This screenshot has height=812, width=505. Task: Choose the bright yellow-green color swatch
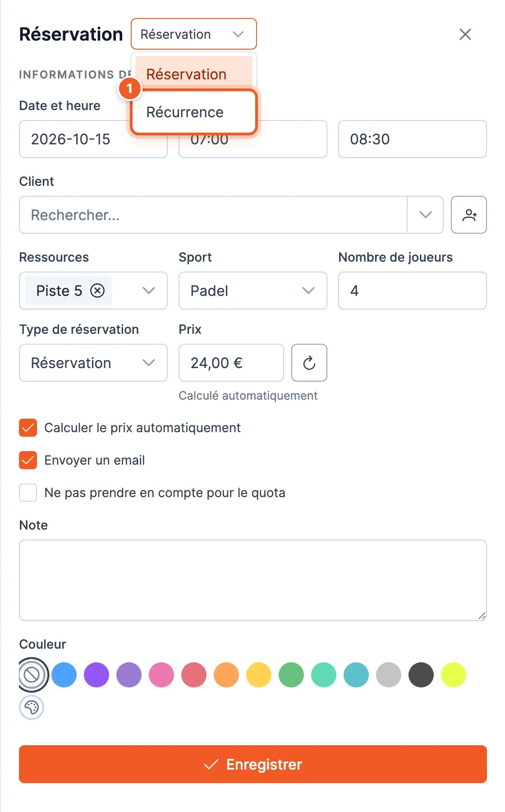click(454, 675)
